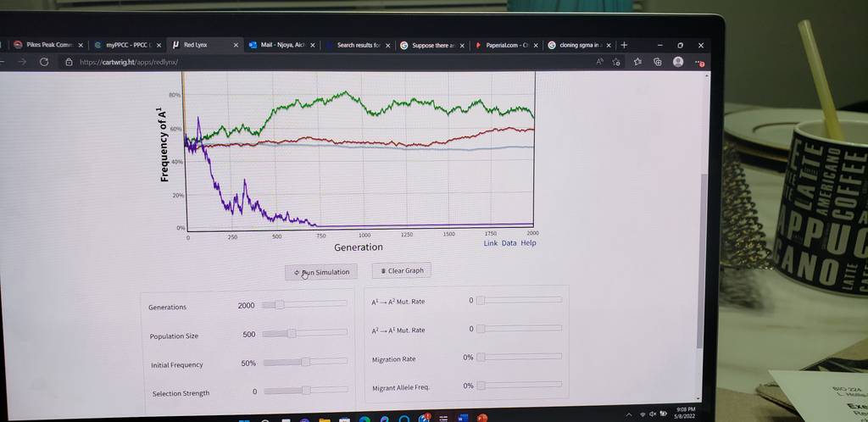Open the browser profile avatar
Viewport: 868px width, 422px height.
pos(678,62)
